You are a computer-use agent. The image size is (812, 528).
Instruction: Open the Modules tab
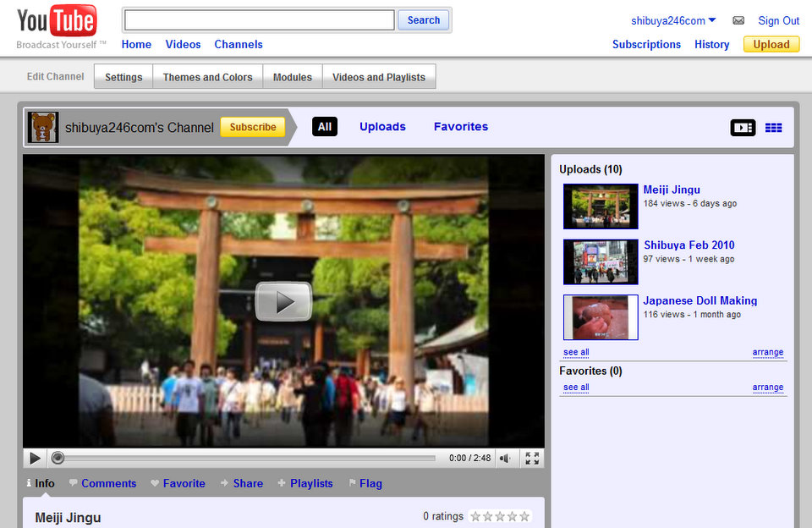(293, 77)
